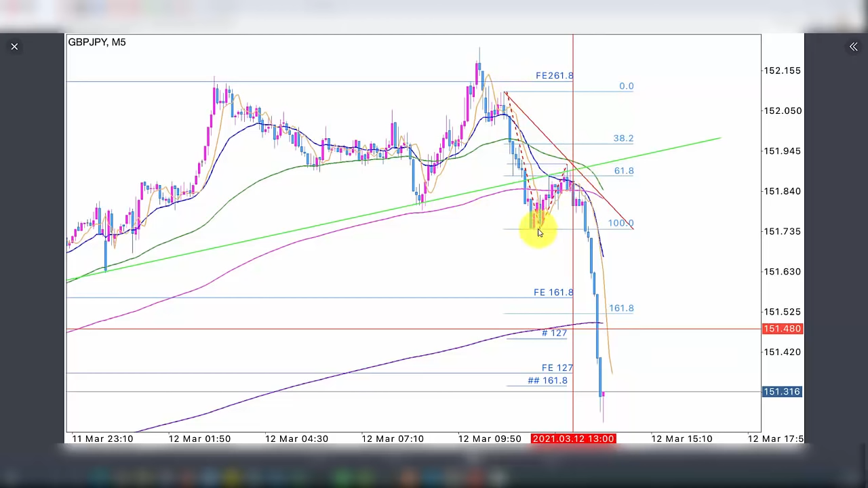
Task: Click the 161.8 retracement label near 151.525
Action: tap(621, 308)
